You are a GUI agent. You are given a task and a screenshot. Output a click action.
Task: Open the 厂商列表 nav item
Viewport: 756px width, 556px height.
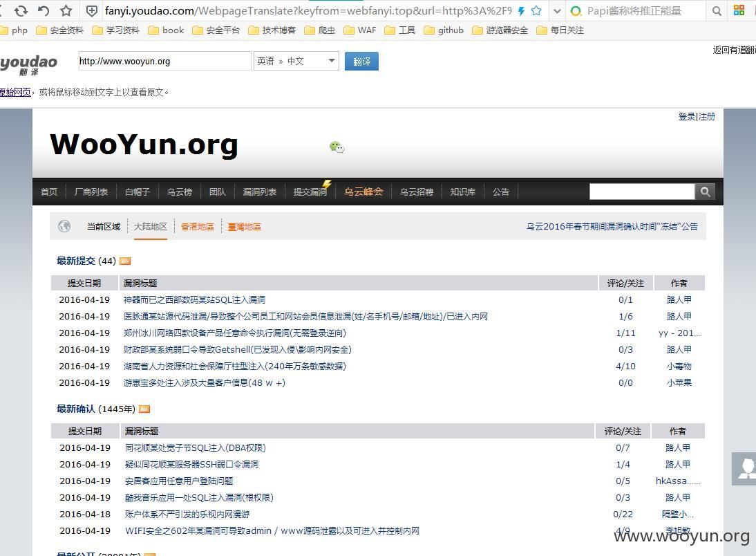coord(91,192)
